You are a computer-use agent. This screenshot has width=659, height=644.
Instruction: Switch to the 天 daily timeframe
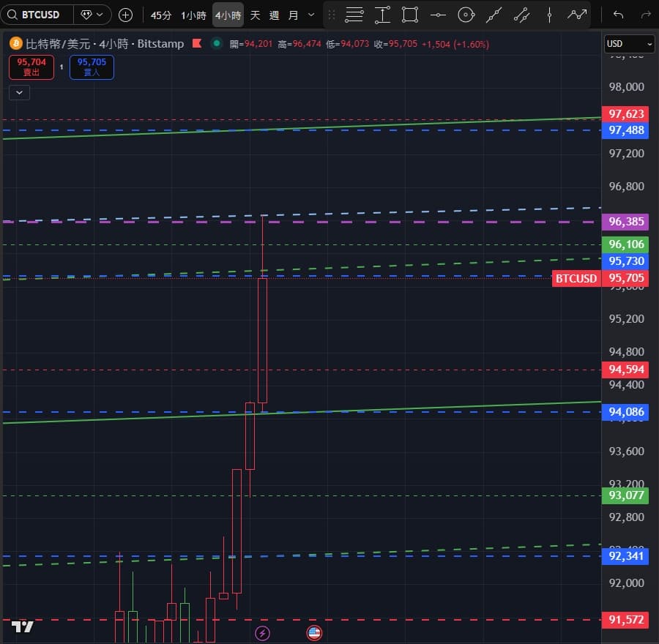255,15
